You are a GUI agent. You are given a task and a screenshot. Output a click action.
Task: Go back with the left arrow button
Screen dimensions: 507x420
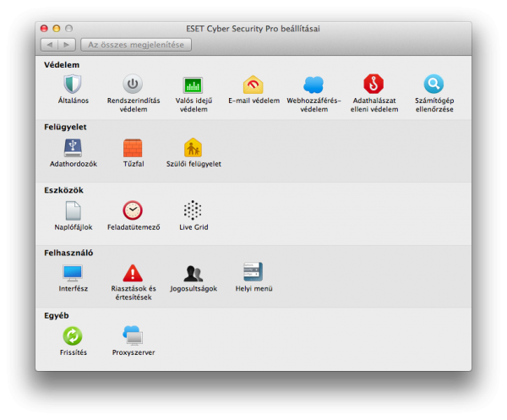click(50, 45)
